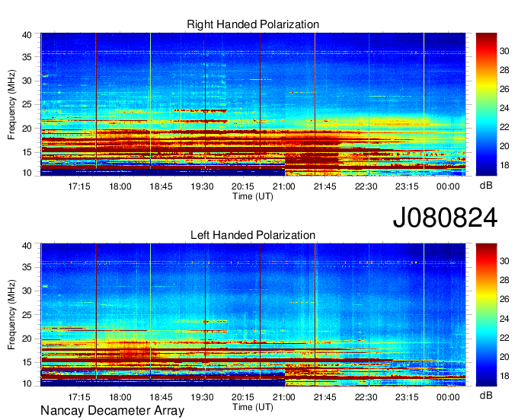
Task: Click the dB label under the bottom color bar
Action: coord(486,395)
